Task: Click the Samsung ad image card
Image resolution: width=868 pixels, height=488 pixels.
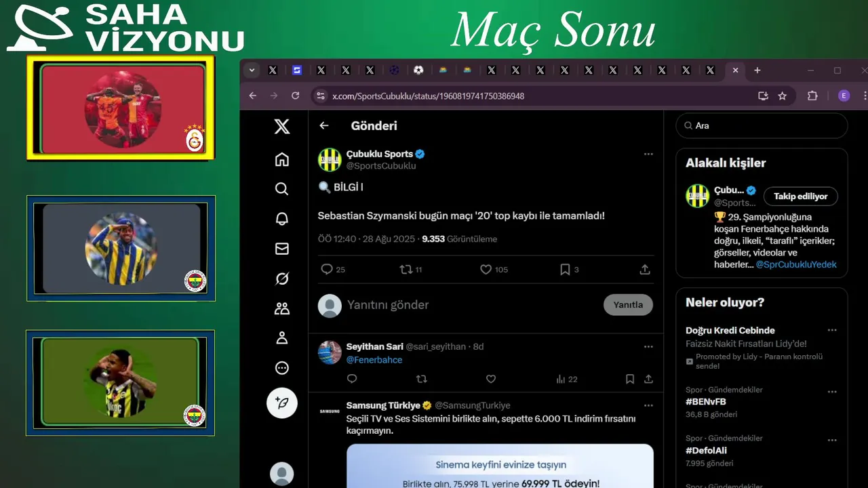Action: (500, 466)
